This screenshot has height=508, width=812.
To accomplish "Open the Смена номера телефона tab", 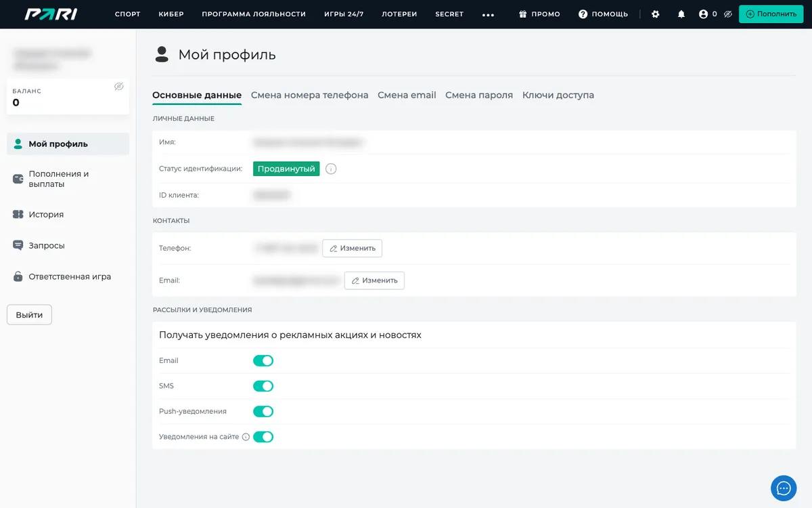I will click(310, 96).
